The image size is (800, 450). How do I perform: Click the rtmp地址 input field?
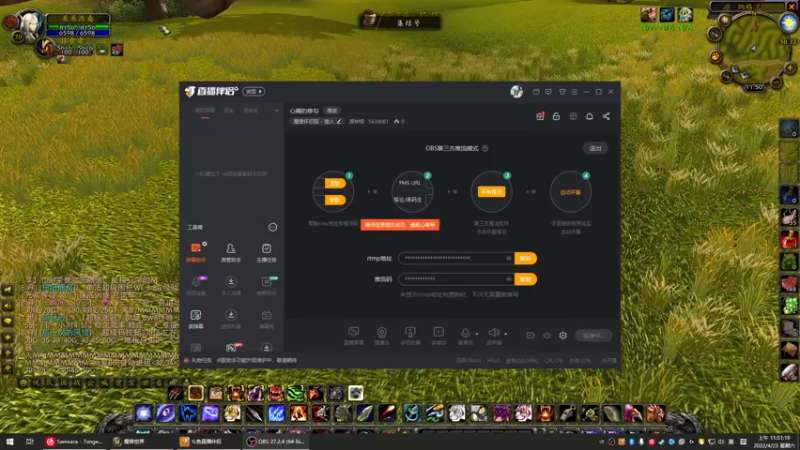(x=456, y=258)
